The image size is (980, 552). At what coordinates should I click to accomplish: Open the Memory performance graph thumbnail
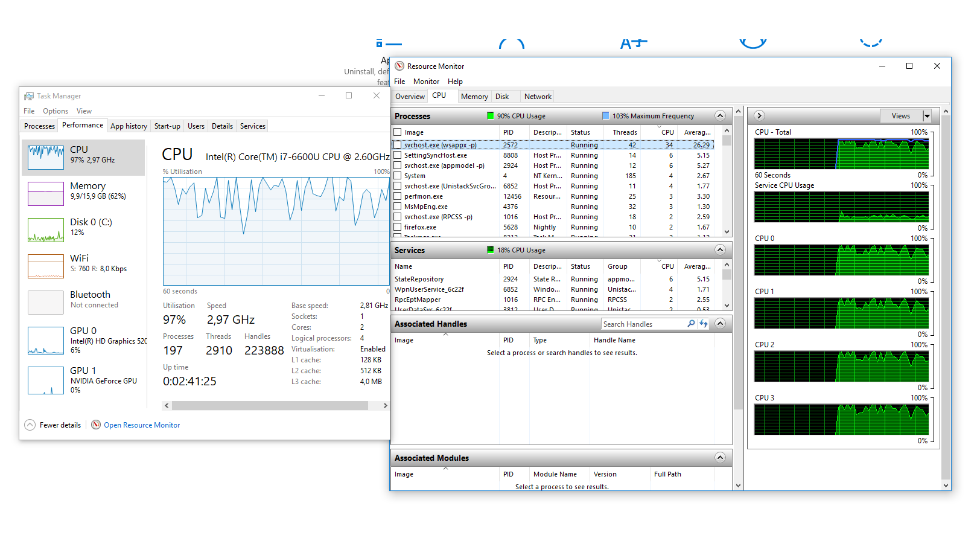tap(46, 194)
